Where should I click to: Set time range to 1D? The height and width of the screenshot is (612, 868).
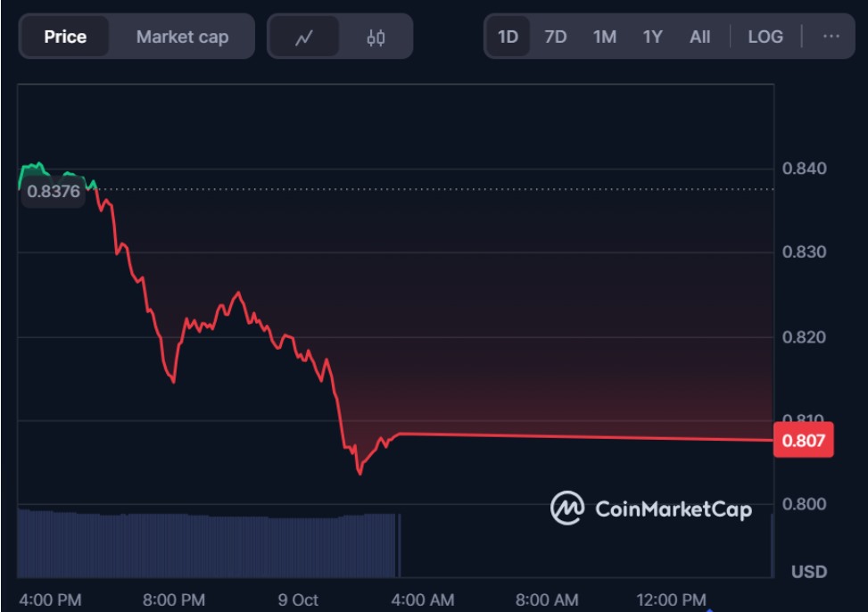pyautogui.click(x=508, y=37)
